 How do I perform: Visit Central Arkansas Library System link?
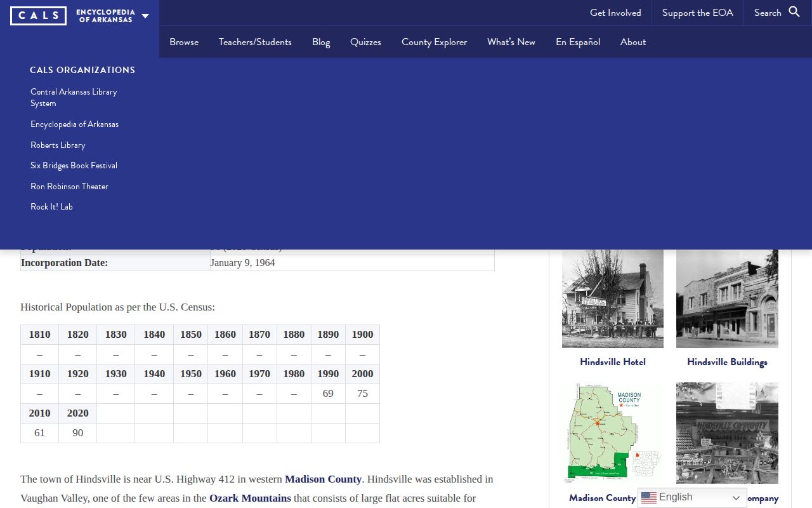tap(74, 97)
